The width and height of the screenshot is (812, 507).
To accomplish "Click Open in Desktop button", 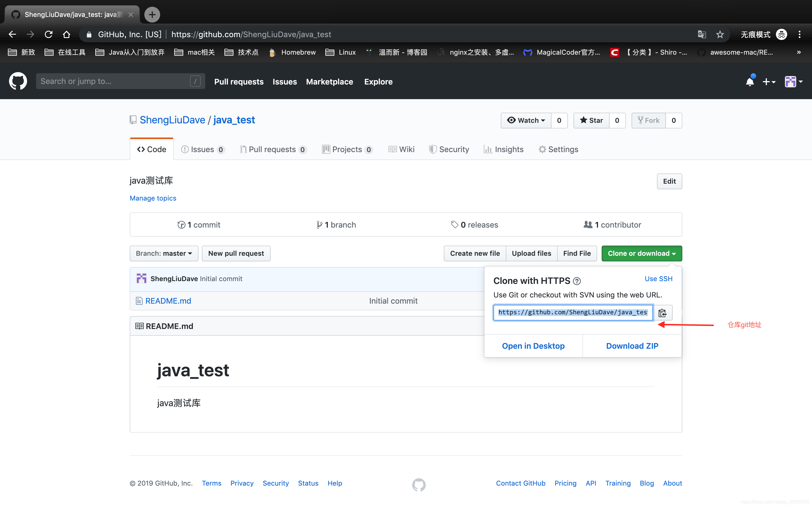I will [x=533, y=345].
